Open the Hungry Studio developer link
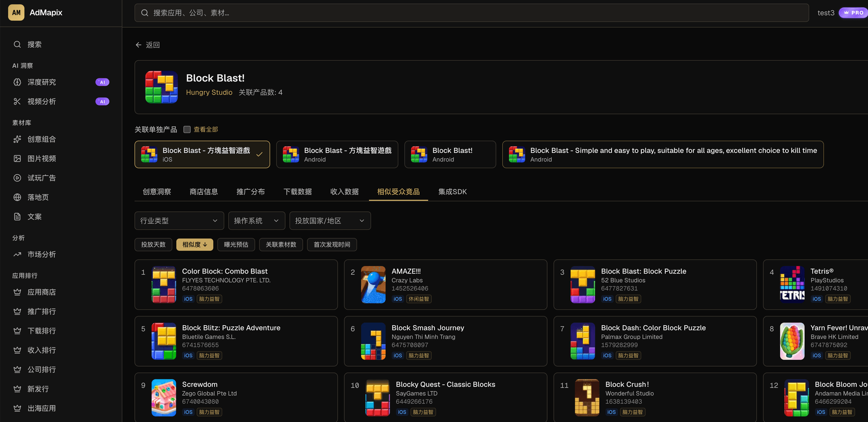The image size is (868, 422). [x=209, y=92]
